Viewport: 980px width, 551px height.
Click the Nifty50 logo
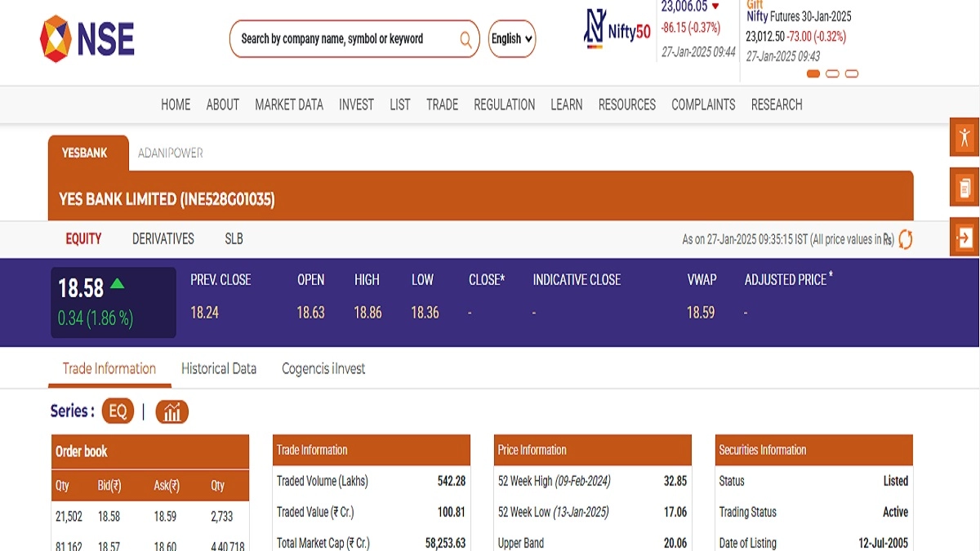coord(617,31)
